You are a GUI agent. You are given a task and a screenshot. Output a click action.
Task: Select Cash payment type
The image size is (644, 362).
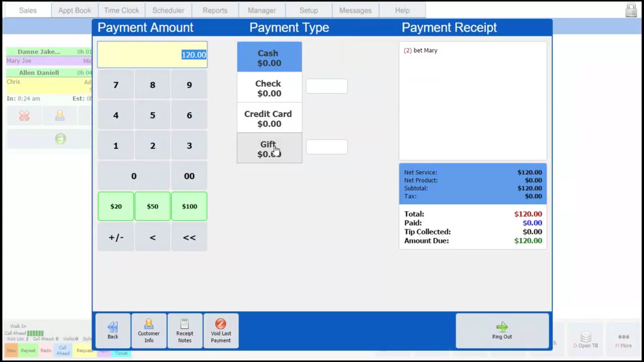269,57
